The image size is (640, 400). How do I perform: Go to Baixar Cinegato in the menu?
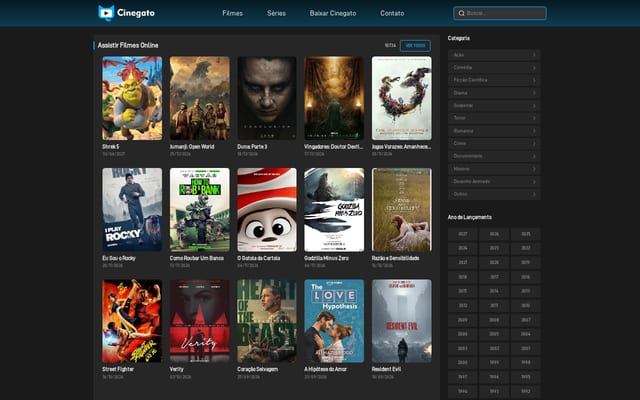[x=333, y=13]
